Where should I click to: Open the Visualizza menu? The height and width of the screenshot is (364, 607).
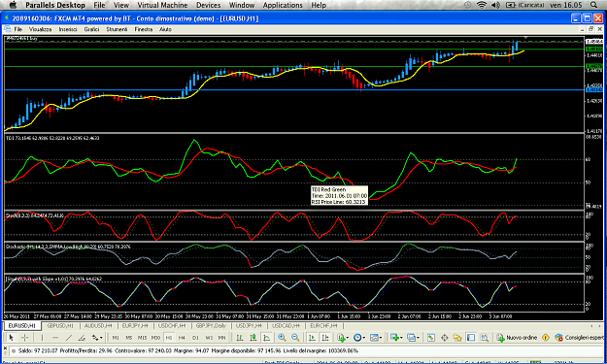(x=40, y=29)
